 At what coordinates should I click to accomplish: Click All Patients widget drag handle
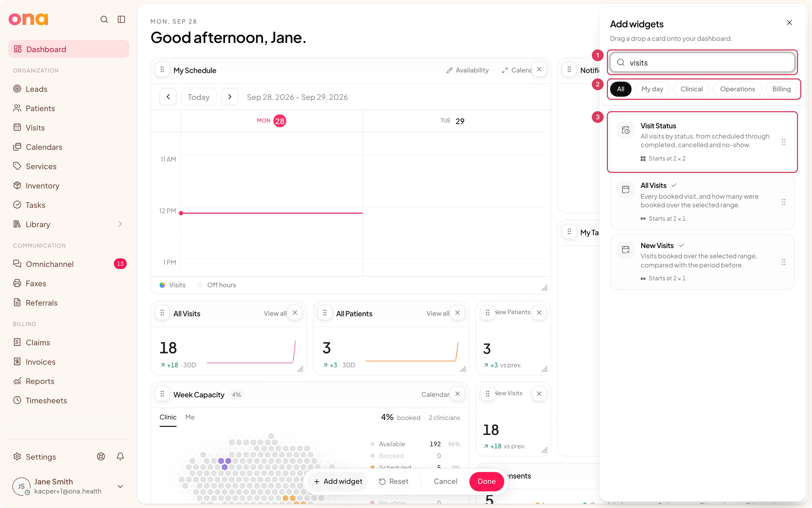pos(325,313)
